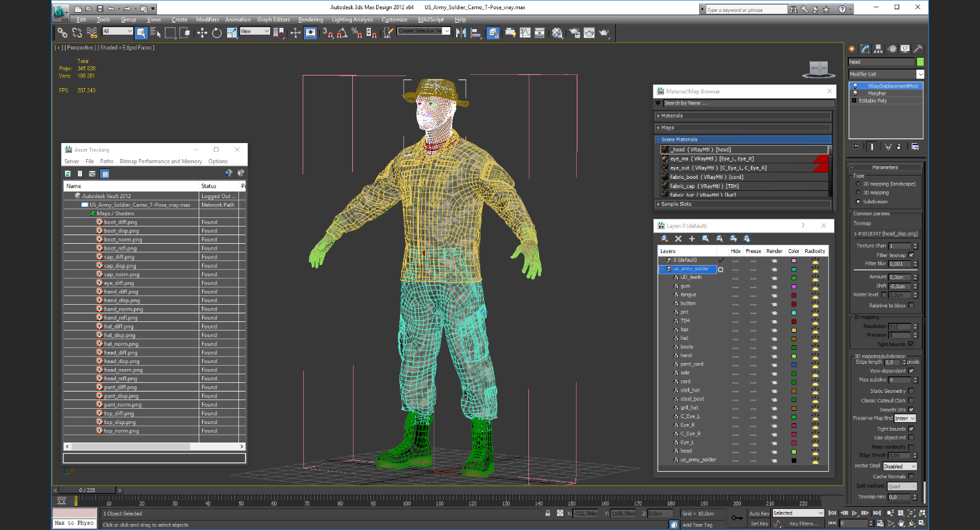Toggle the View-dependent checkbox
980x530 pixels.
[x=911, y=371]
